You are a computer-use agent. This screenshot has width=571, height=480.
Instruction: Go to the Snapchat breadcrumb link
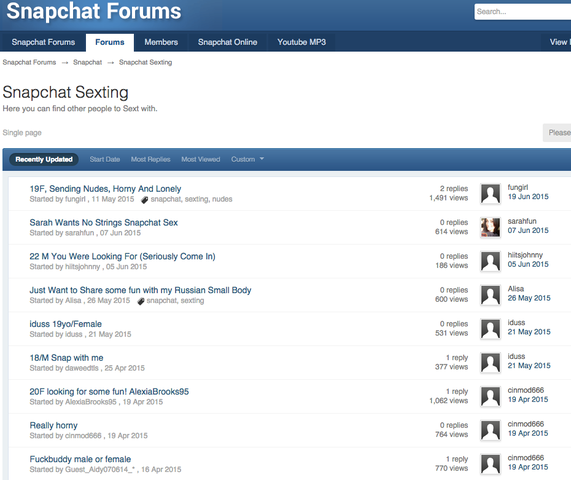coord(87,62)
